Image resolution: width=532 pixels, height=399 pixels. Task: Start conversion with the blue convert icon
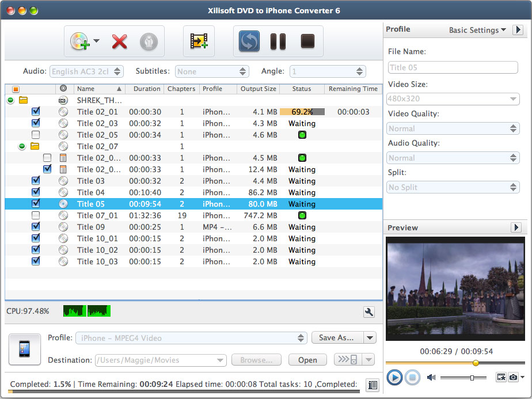pyautogui.click(x=249, y=41)
